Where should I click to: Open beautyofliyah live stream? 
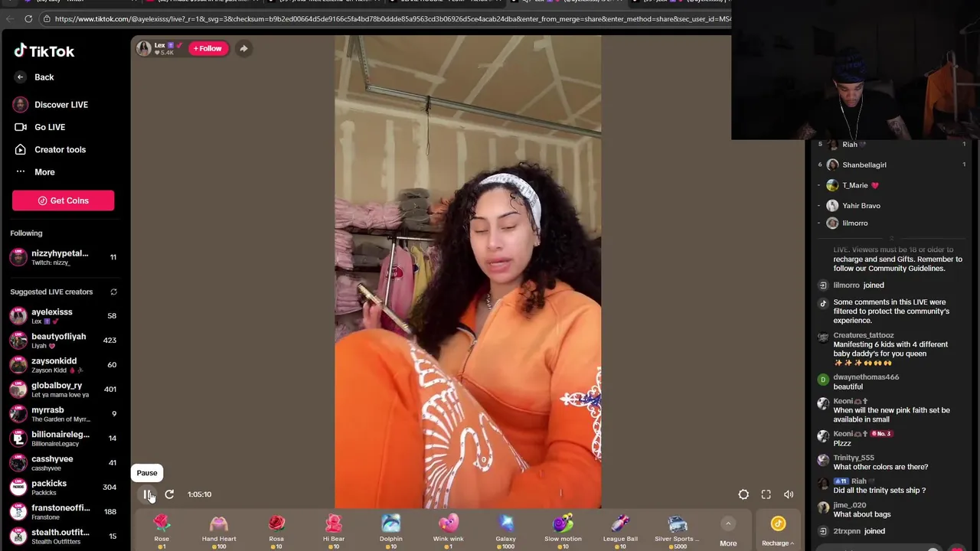[x=63, y=341]
